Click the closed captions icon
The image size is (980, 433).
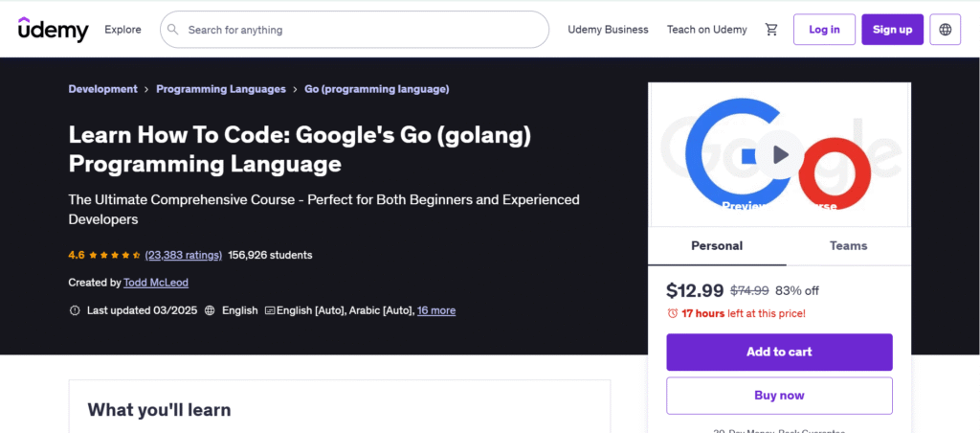(x=270, y=310)
